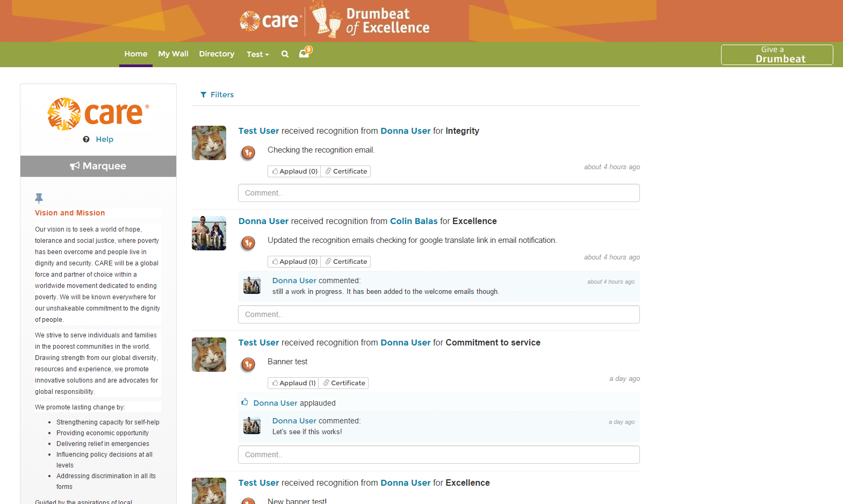The image size is (843, 504).
Task: Click the pushpin icon above Vision and Mission
Action: (x=39, y=198)
